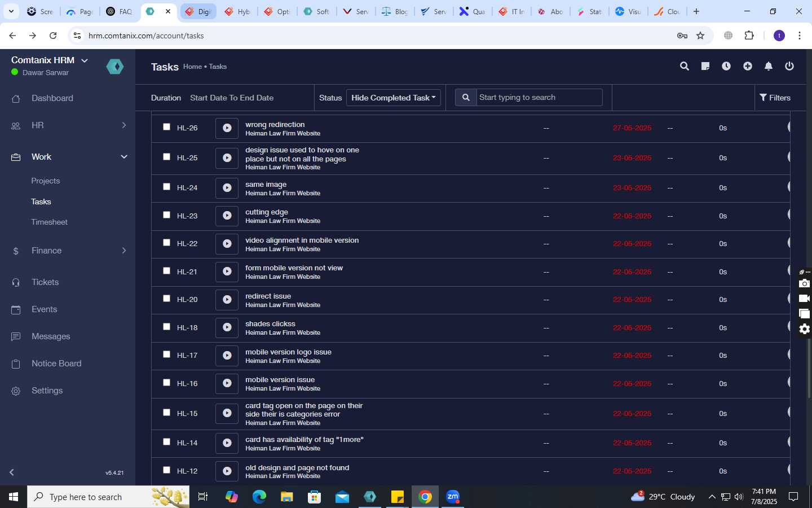Viewport: 812px width, 508px height.
Task: Tick checkbox for task HL-23
Action: 166,215
